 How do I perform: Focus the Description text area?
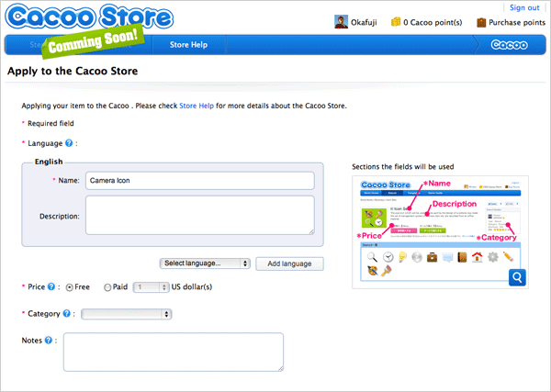pyautogui.click(x=200, y=216)
